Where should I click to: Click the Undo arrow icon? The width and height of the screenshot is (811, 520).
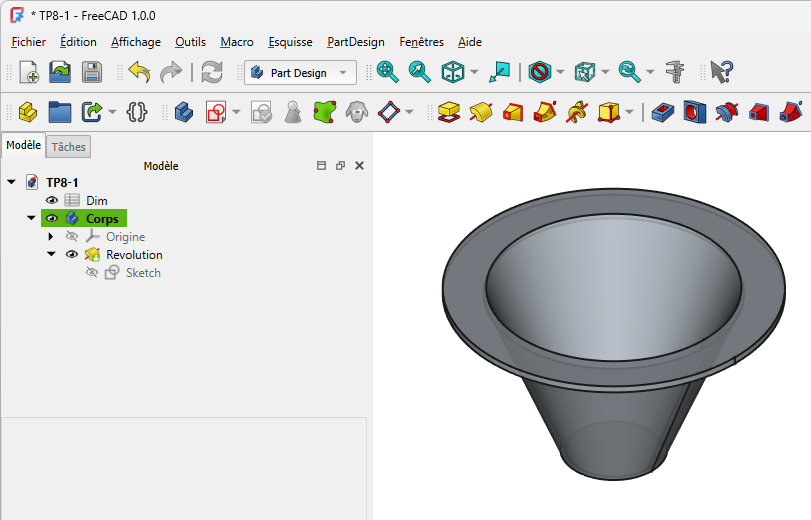point(139,72)
